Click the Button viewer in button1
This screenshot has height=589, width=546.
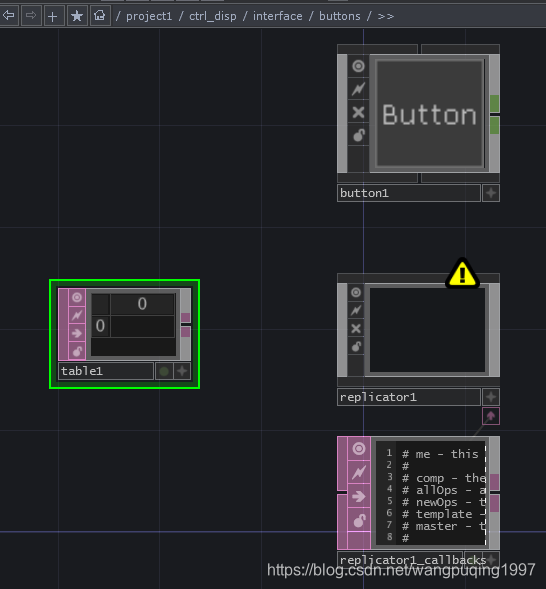(430, 113)
